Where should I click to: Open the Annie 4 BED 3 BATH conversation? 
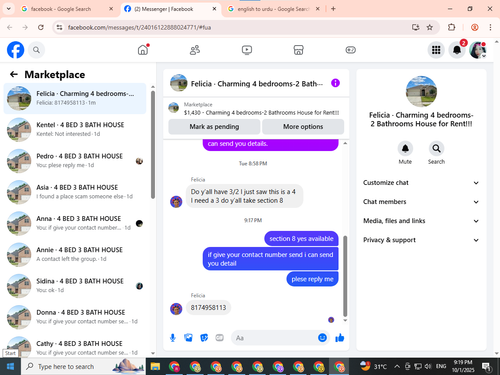[75, 255]
